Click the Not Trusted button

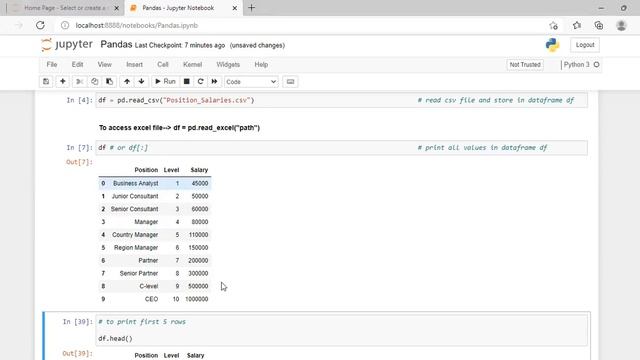(525, 64)
